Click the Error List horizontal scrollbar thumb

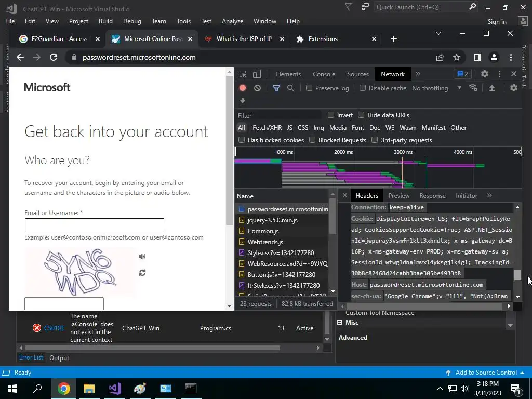(x=152, y=348)
